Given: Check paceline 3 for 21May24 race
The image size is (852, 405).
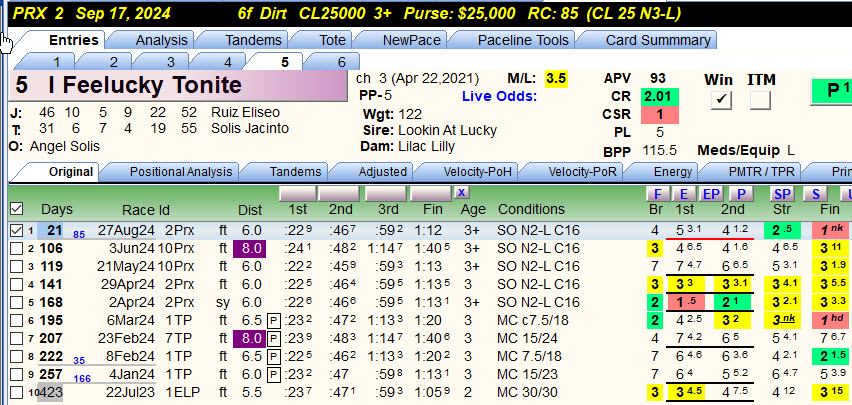Looking at the screenshot, I should [17, 267].
